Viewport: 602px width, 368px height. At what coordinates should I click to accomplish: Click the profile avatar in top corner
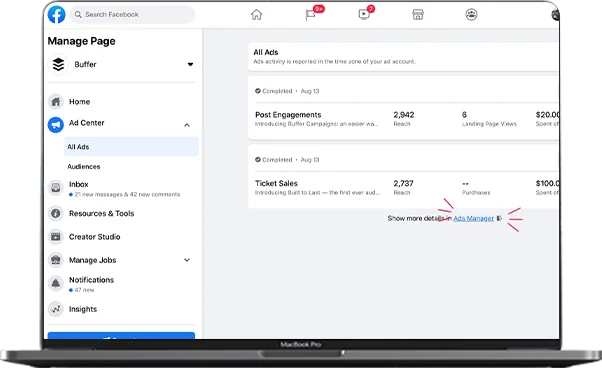[555, 15]
